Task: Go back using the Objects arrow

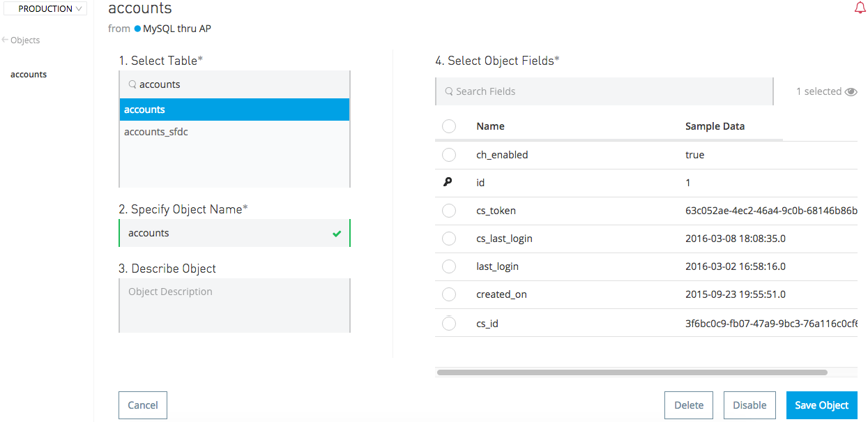Action: pyautogui.click(x=5, y=40)
